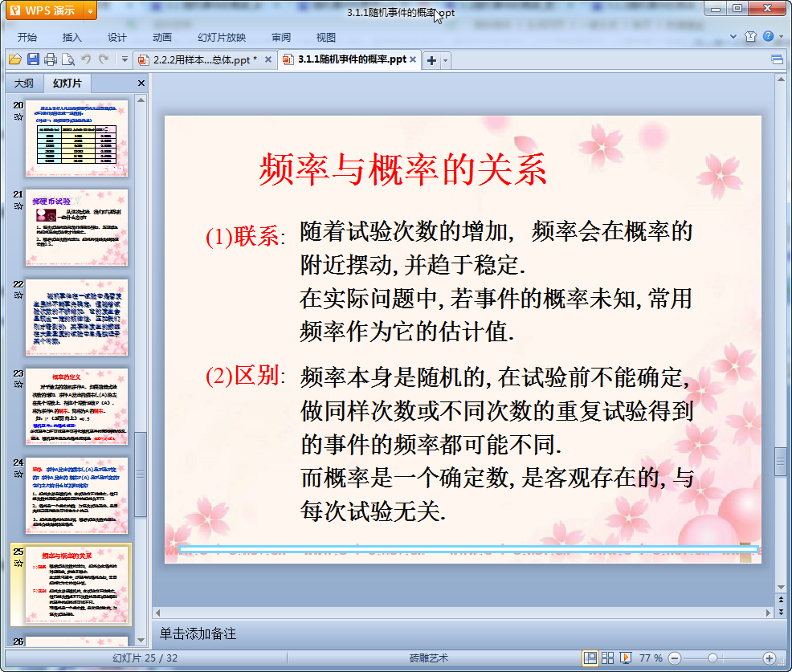The image size is (792, 672).
Task: Click the animation star icon beside slide 21
Action: [x=18, y=206]
